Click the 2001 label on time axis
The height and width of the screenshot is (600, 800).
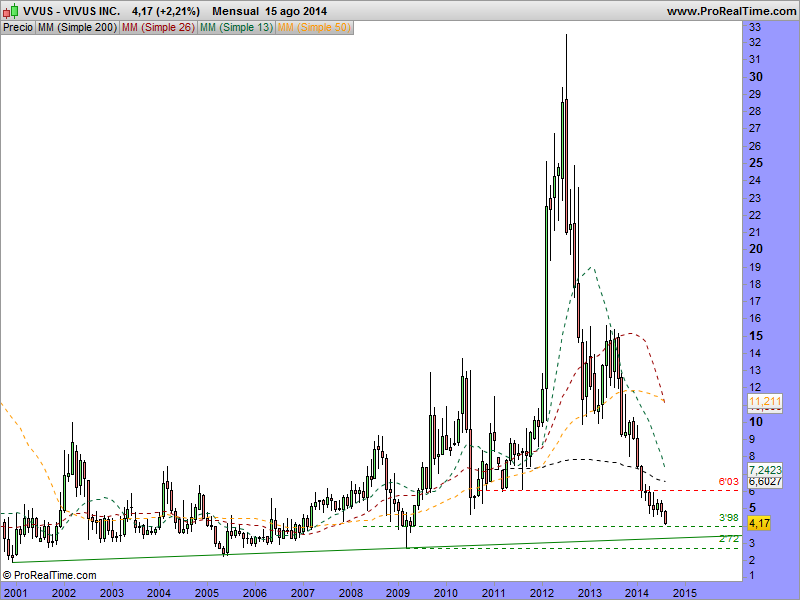click(15, 593)
